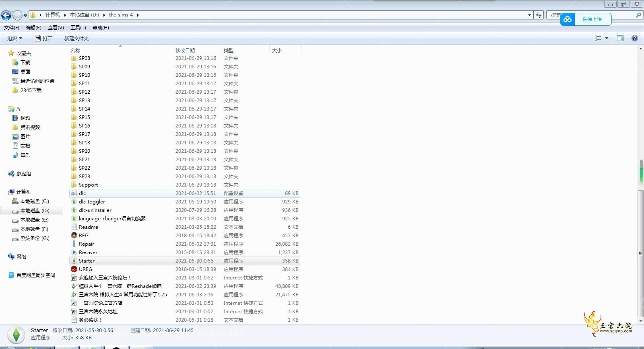Select the dlc-toggler application icon
This screenshot has height=349, width=644.
coord(74,202)
